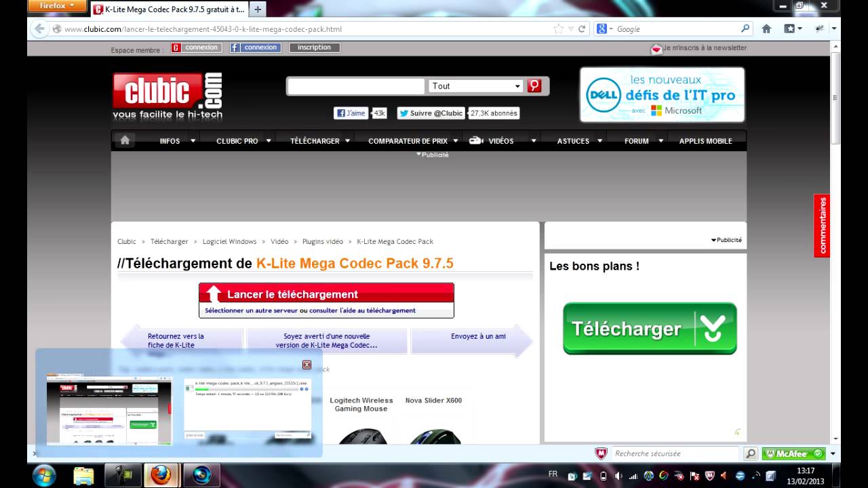
Task: Click the secure search magnifier icon
Action: pos(751,453)
